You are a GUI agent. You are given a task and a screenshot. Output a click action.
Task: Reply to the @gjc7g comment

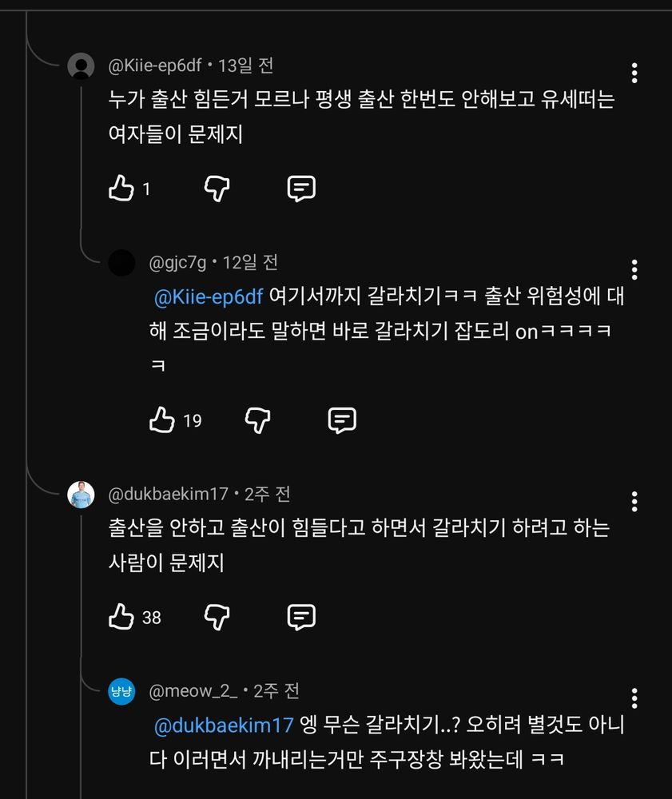tap(342, 420)
